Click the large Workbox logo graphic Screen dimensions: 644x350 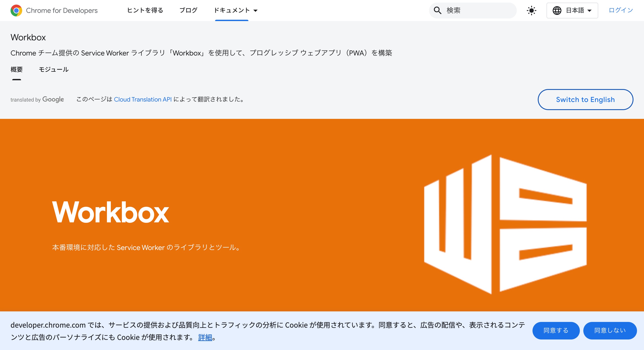point(505,224)
